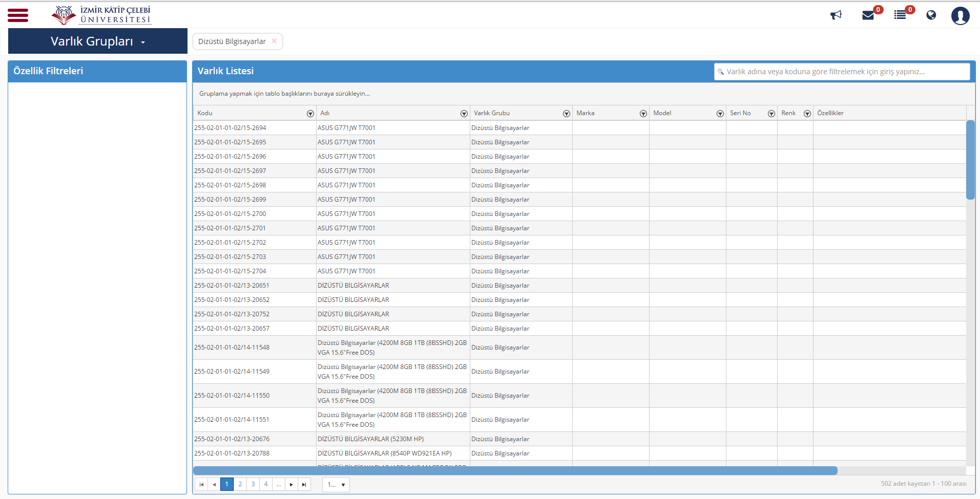Expand the Varlık Grupları dropdown

(x=98, y=41)
